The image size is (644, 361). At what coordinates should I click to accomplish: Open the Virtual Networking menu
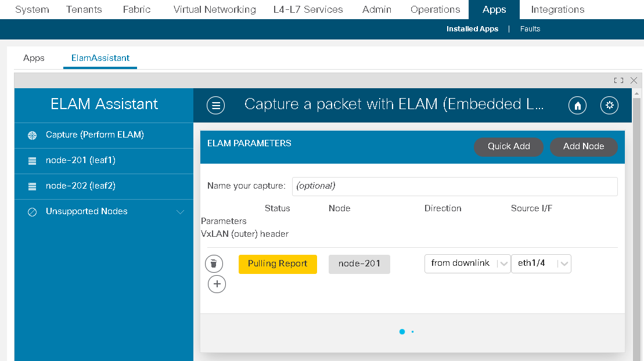pos(214,9)
